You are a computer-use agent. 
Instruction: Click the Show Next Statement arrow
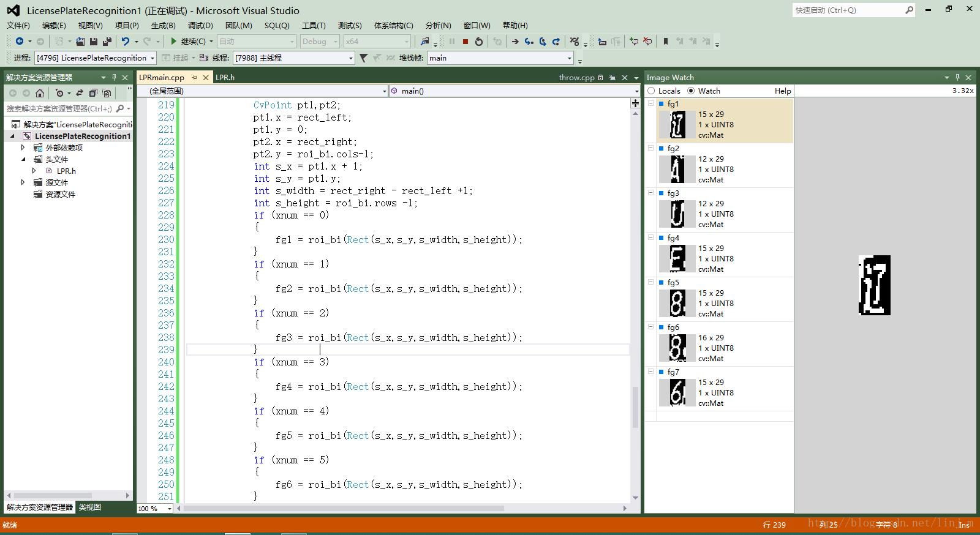[515, 42]
